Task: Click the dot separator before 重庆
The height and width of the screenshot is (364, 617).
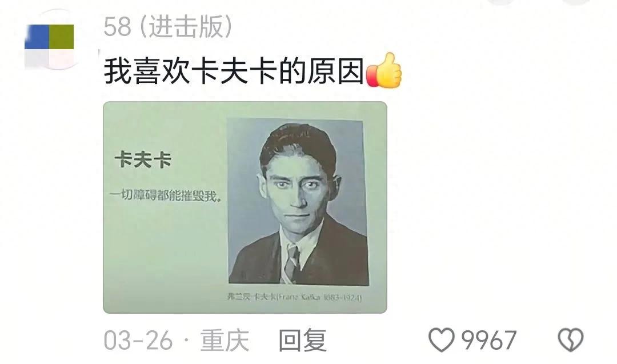Action: pyautogui.click(x=186, y=341)
